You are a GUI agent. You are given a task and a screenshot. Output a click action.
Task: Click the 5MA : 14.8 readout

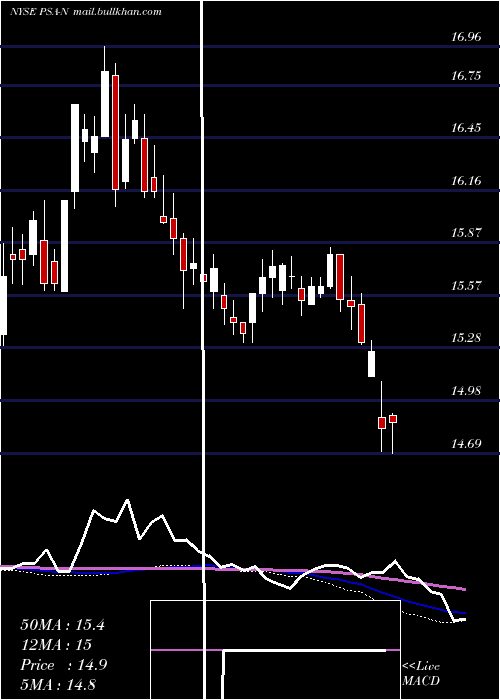coord(58,685)
